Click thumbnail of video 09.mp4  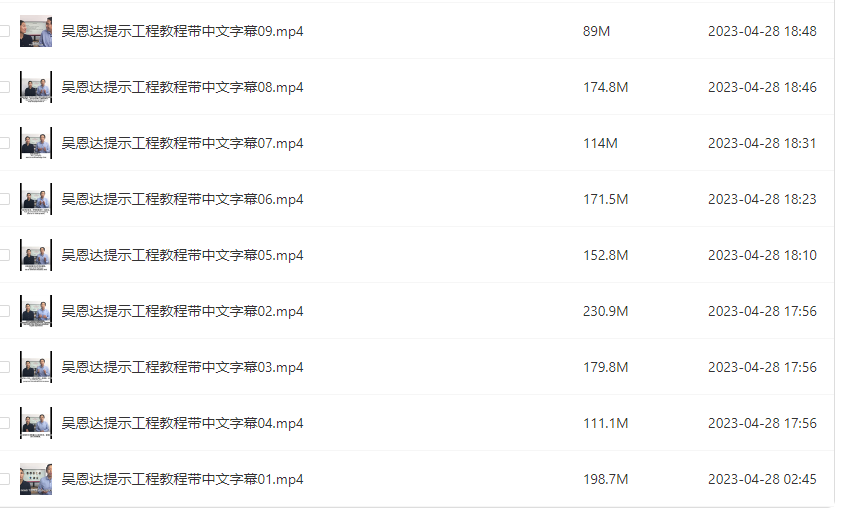click(35, 31)
